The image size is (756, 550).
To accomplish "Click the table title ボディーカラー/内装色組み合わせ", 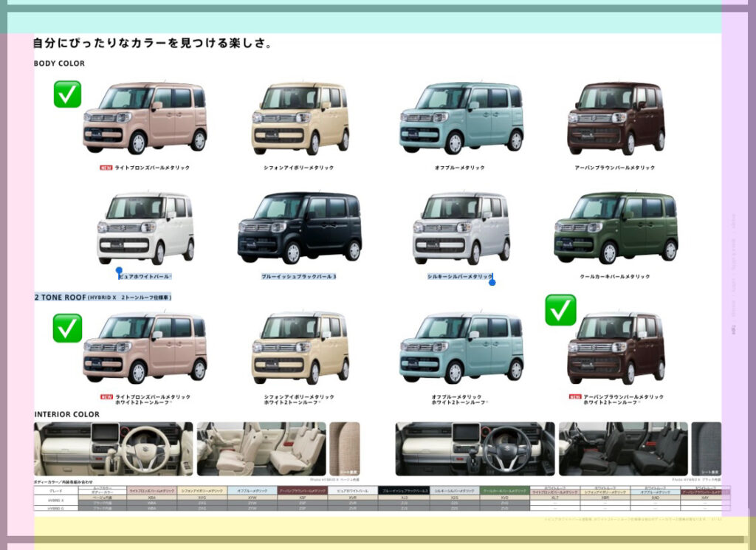I will pyautogui.click(x=63, y=482).
